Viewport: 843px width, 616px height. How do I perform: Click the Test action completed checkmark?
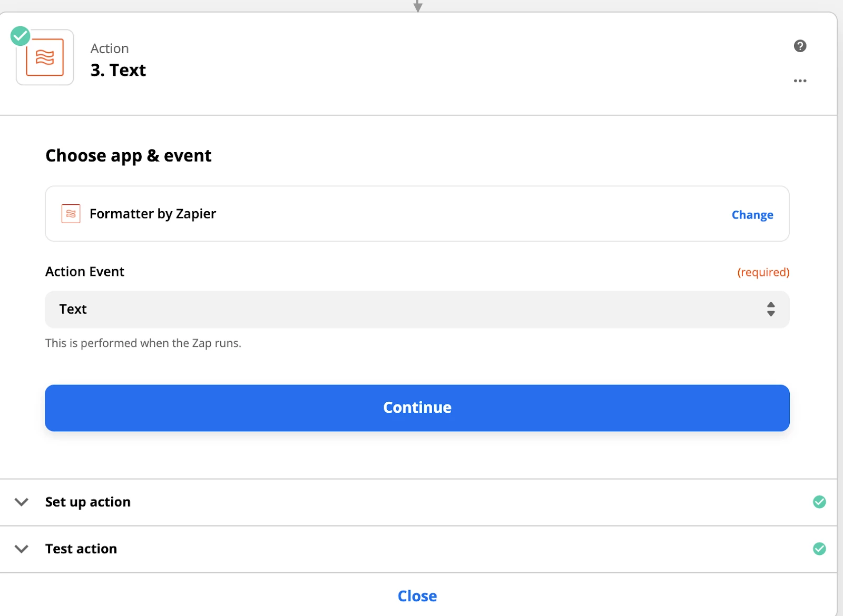(x=819, y=549)
